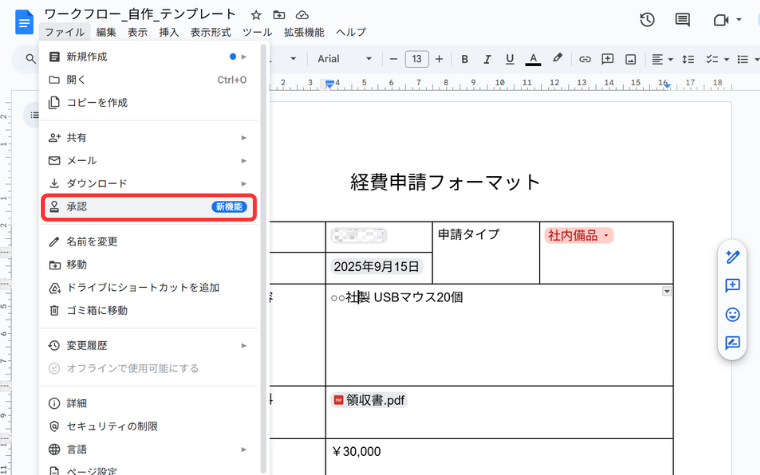760x475 pixels.
Task: Open 詳細 from the file menu
Action: click(x=149, y=403)
